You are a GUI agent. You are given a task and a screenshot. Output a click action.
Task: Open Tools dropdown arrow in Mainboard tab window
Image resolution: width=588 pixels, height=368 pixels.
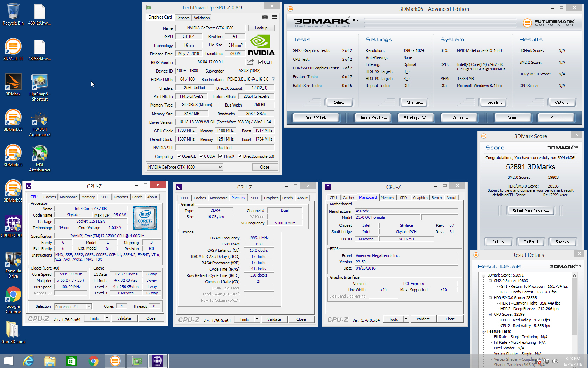click(406, 319)
